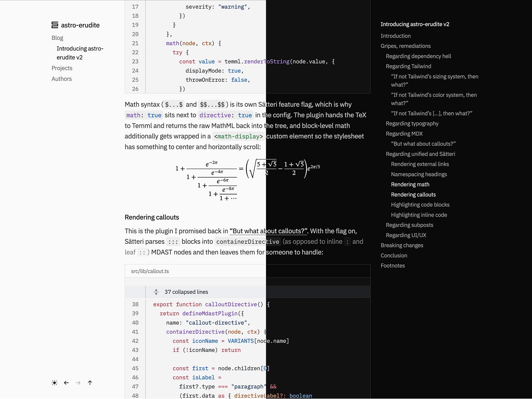Open "If not Tailwind's sizing system" entry

pos(434,80)
